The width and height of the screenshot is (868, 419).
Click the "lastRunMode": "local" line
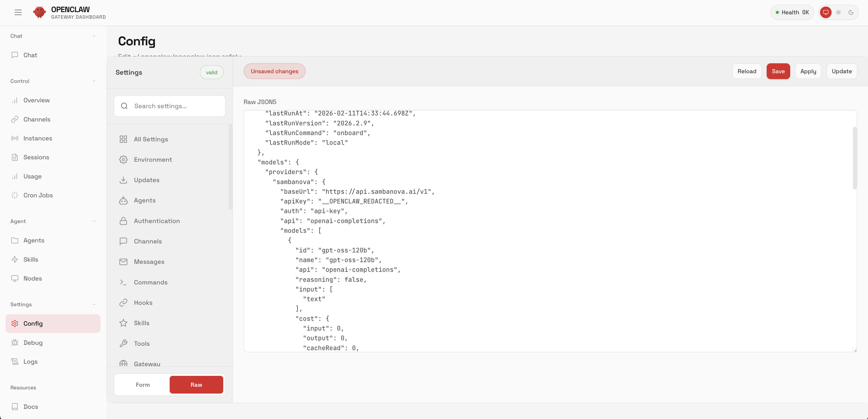306,143
